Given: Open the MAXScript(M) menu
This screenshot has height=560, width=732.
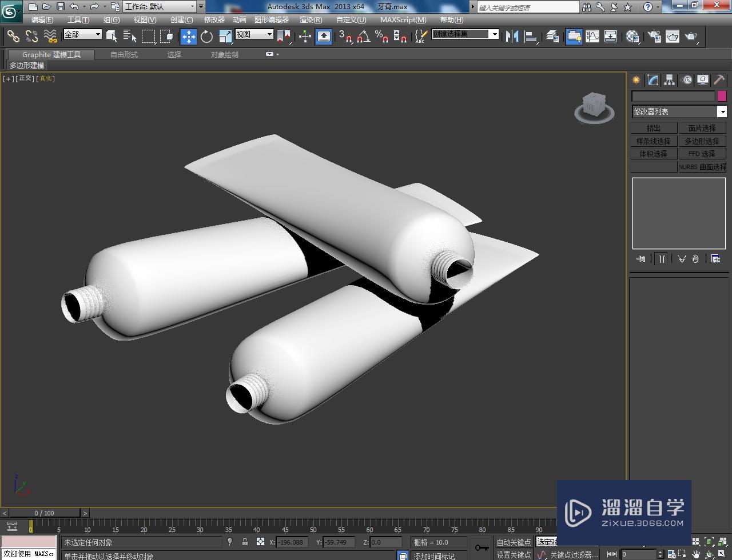Looking at the screenshot, I should (403, 19).
